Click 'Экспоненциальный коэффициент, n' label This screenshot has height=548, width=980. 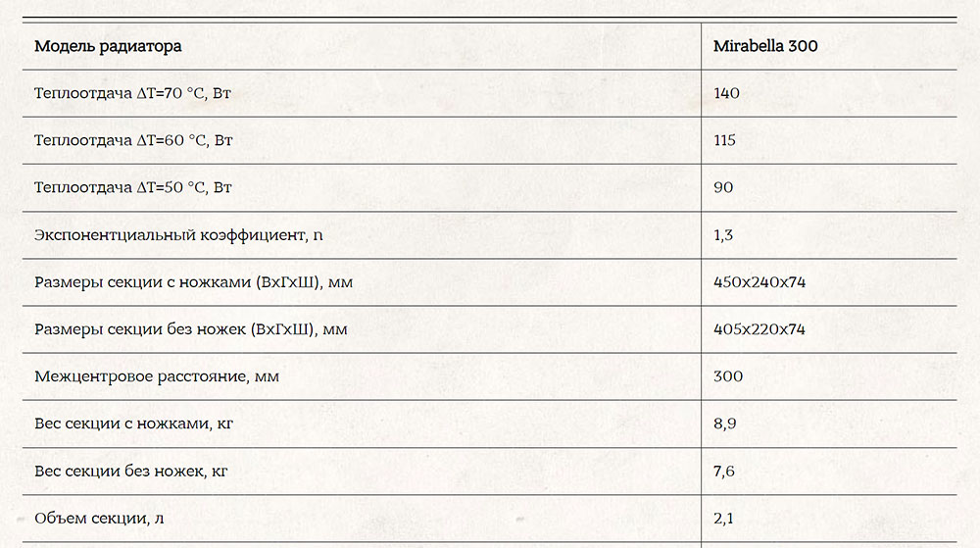tap(178, 235)
